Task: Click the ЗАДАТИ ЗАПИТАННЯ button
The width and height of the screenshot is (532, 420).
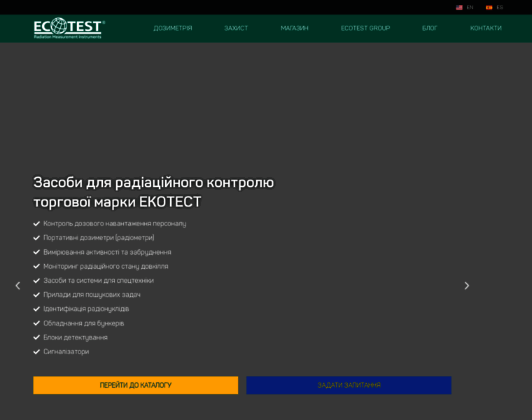Action: (x=349, y=385)
